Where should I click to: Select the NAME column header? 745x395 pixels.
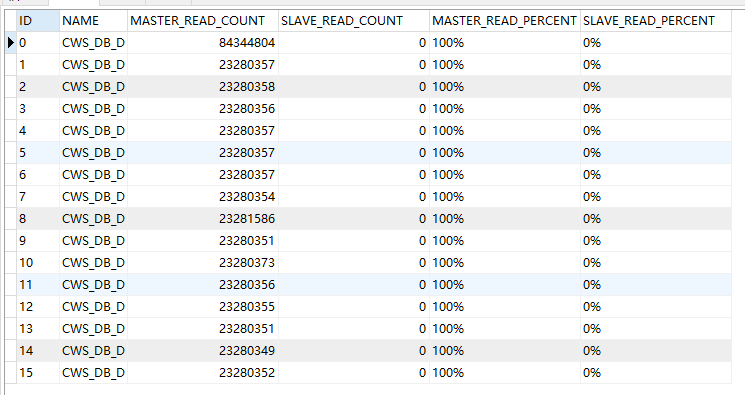[93, 21]
